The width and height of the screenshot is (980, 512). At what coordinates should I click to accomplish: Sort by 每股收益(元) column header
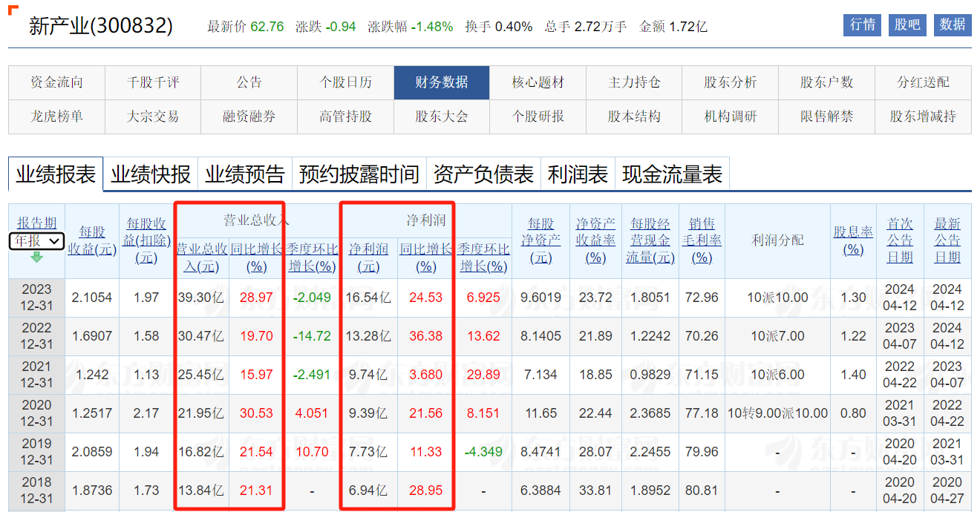coord(93,240)
